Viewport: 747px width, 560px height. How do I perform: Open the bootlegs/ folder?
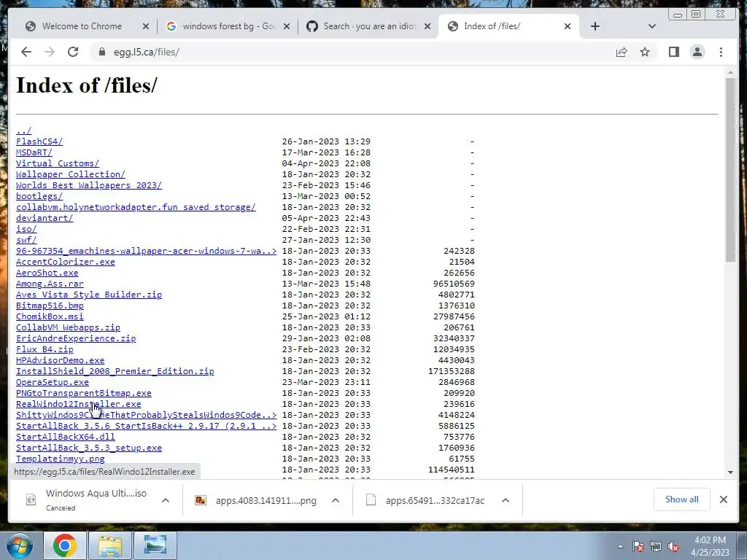[x=39, y=196]
